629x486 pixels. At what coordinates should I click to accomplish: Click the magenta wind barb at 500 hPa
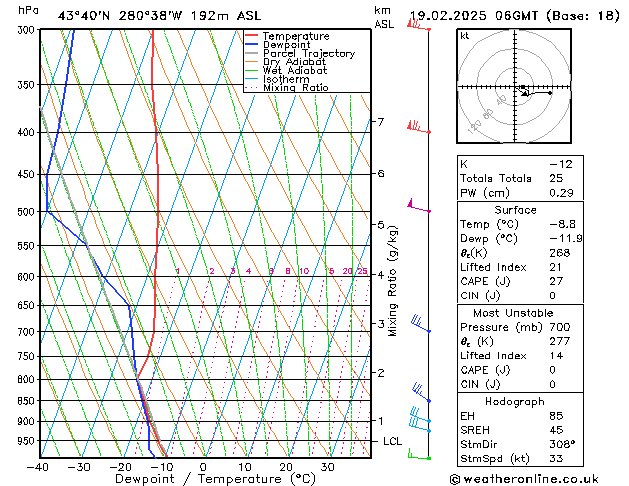point(419,205)
